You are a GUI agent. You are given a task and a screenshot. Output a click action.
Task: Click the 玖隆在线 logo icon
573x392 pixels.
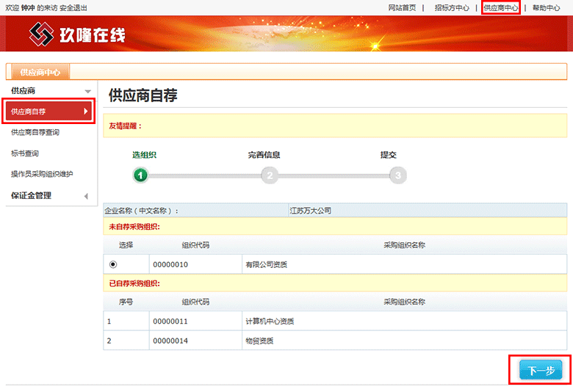point(42,34)
